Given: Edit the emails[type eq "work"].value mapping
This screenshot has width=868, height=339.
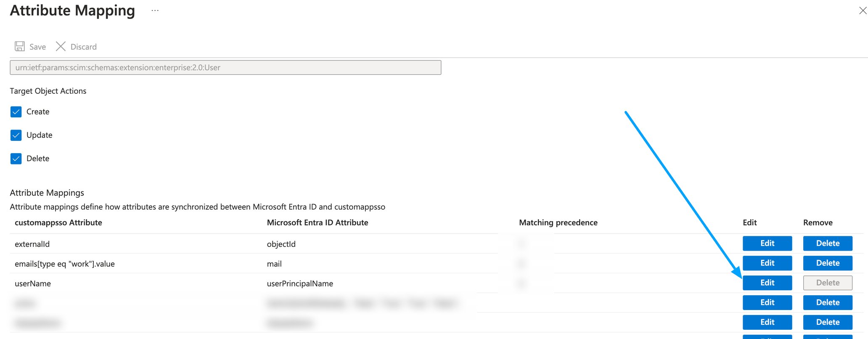Looking at the screenshot, I should 767,263.
